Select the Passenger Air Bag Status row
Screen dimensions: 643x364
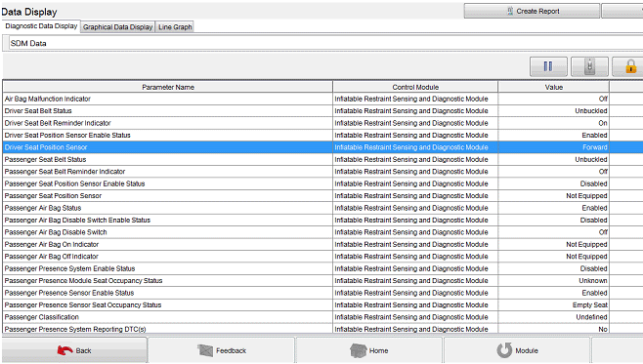click(322, 208)
